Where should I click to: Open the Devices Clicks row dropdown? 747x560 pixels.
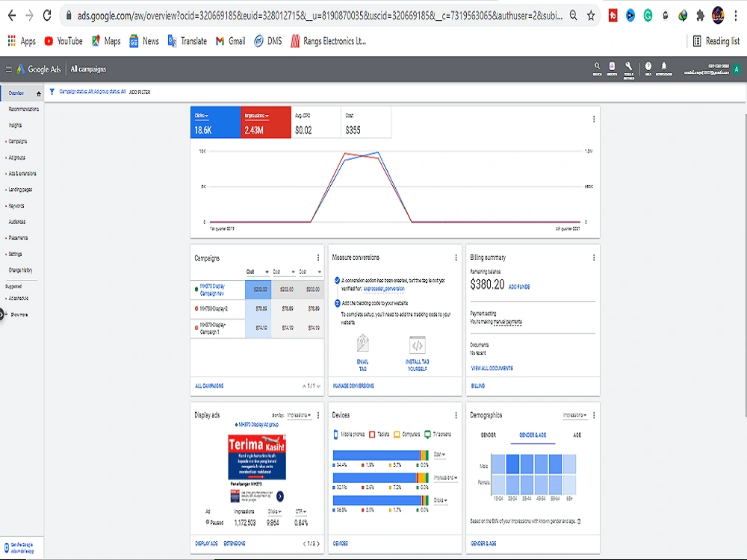tap(441, 500)
